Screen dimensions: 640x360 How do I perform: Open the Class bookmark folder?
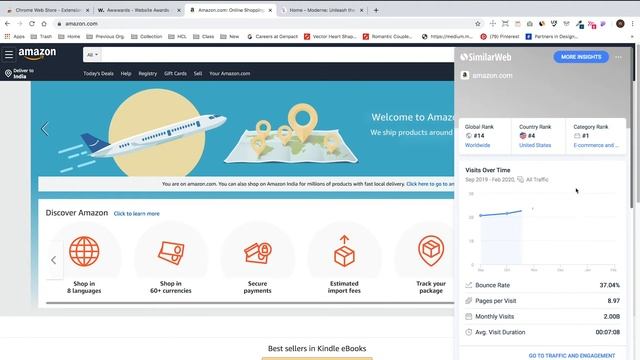203,37
